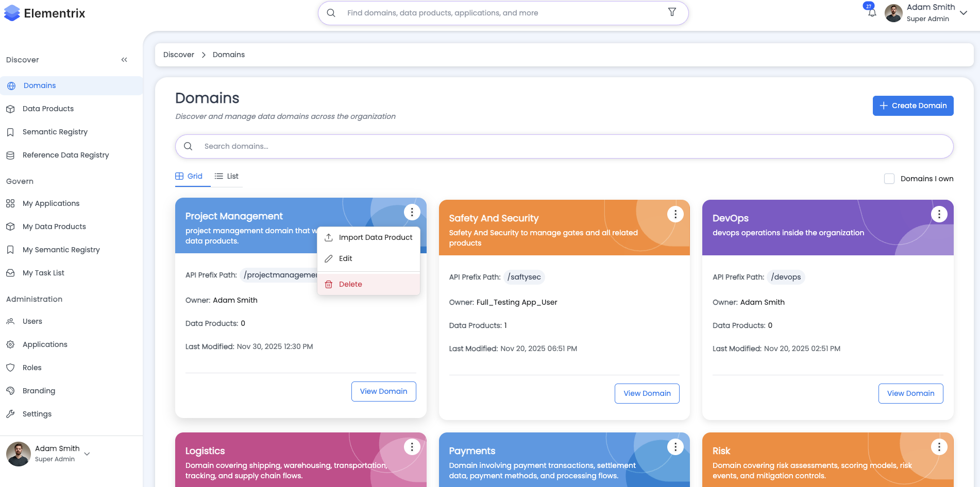Click the Safety And Security card title
980x487 pixels.
[x=494, y=218]
